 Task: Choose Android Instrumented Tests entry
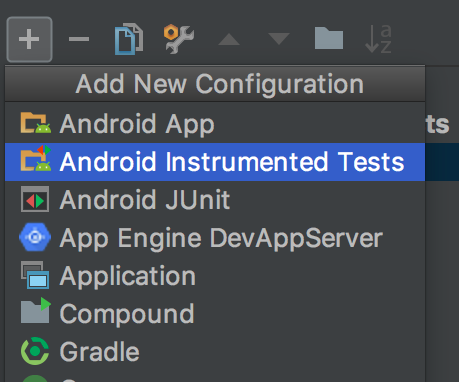215,162
